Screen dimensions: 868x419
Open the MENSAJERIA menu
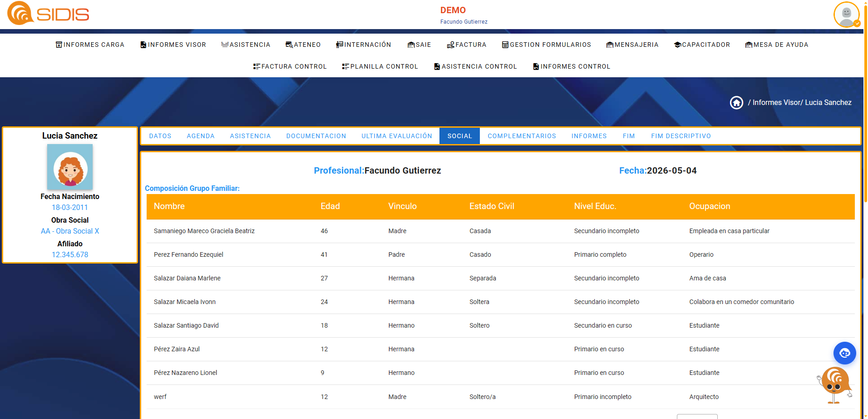coord(632,45)
